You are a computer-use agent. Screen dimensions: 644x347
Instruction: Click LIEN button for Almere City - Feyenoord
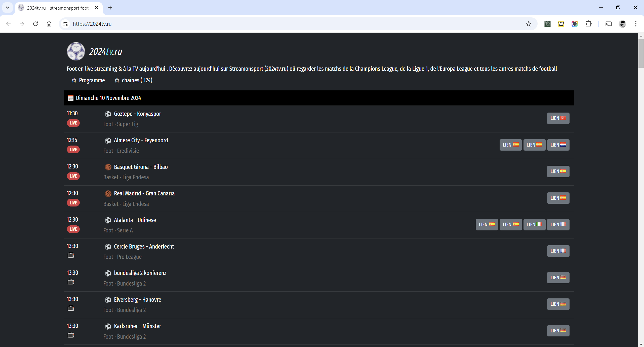[x=510, y=145]
